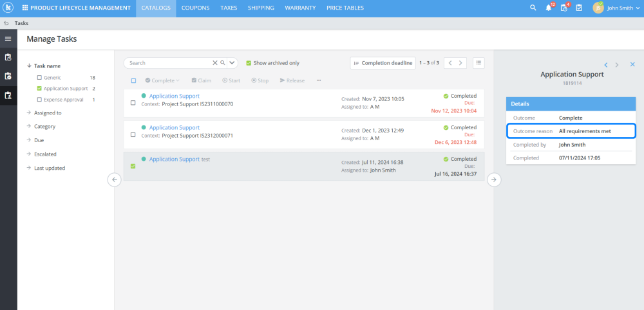Go to the next page of results
The image size is (644, 310).
coord(460,63)
